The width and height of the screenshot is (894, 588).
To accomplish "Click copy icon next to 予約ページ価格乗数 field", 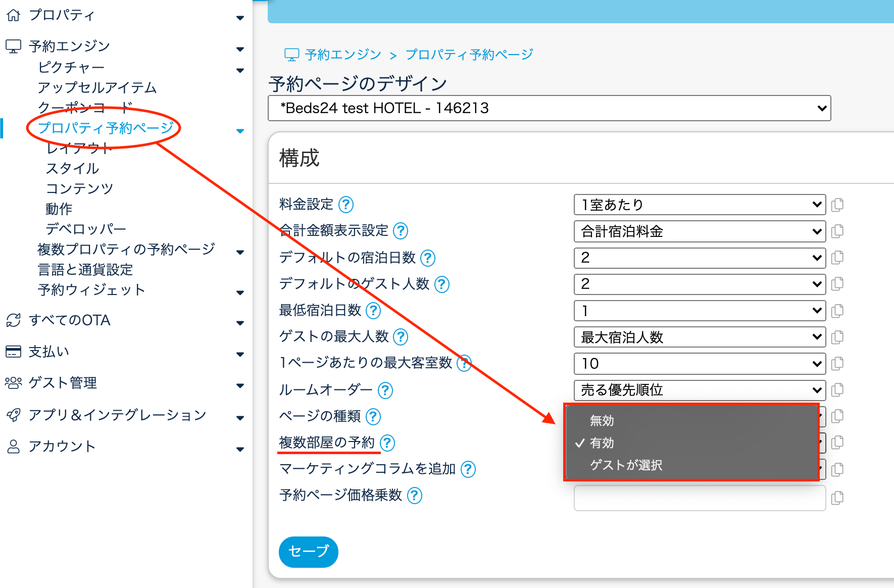I will pyautogui.click(x=837, y=498).
